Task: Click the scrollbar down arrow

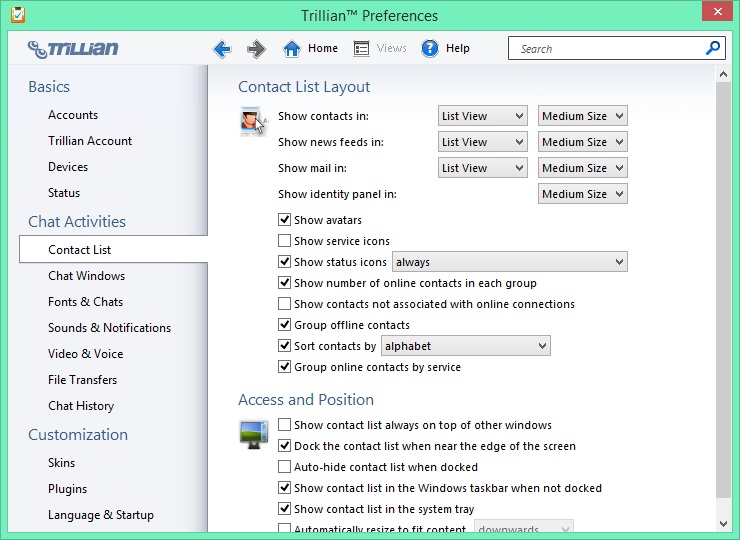Action: tap(723, 523)
